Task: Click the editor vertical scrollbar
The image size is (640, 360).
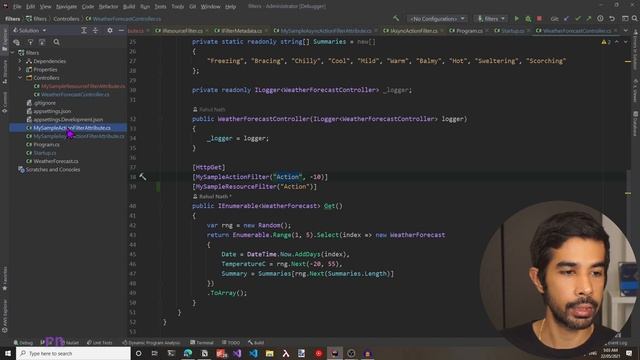Action: [x=628, y=180]
